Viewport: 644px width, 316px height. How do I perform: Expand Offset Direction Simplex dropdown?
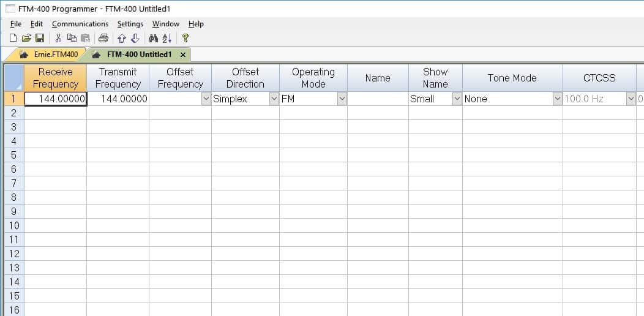[x=274, y=99]
